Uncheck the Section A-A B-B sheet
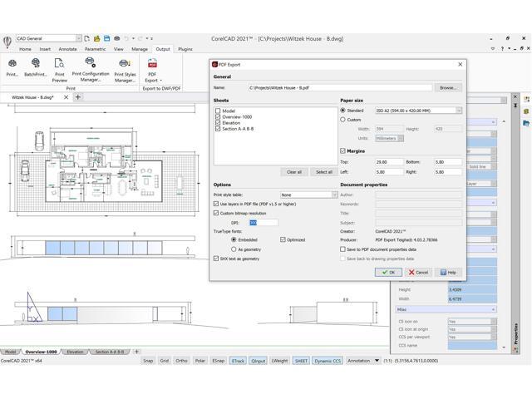This screenshot has width=532, height=399. pos(218,129)
